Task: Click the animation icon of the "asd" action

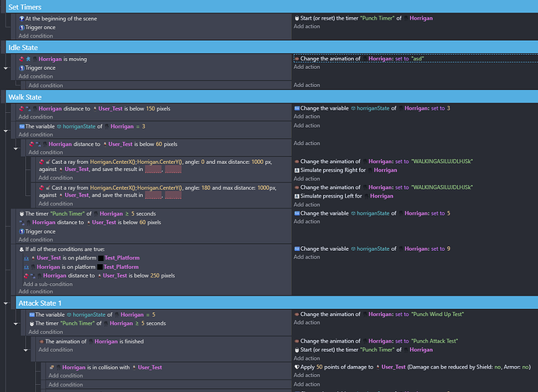Action: (x=296, y=59)
